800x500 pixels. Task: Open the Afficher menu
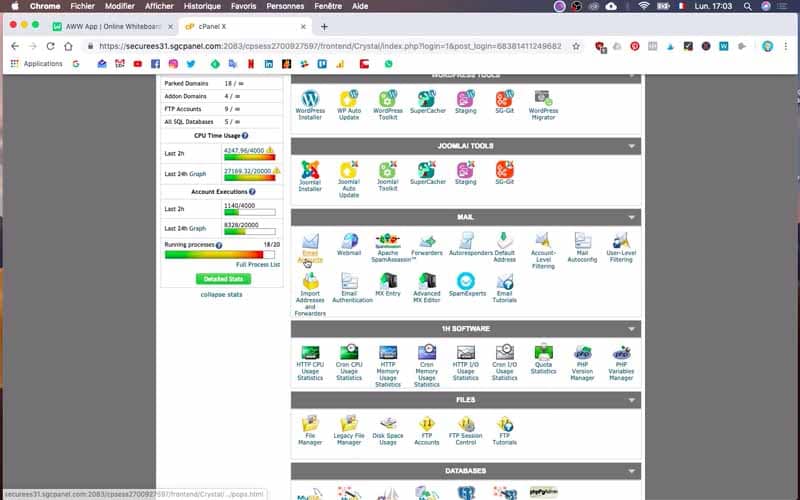tap(159, 6)
